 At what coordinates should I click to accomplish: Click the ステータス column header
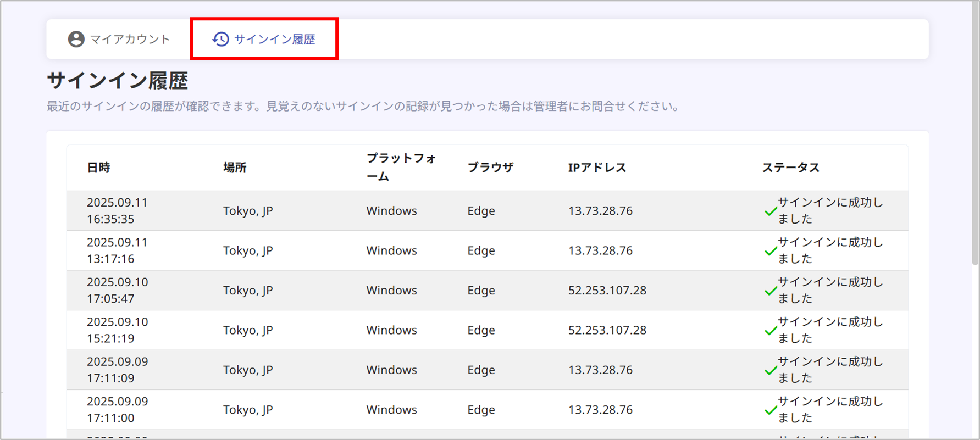coord(790,168)
